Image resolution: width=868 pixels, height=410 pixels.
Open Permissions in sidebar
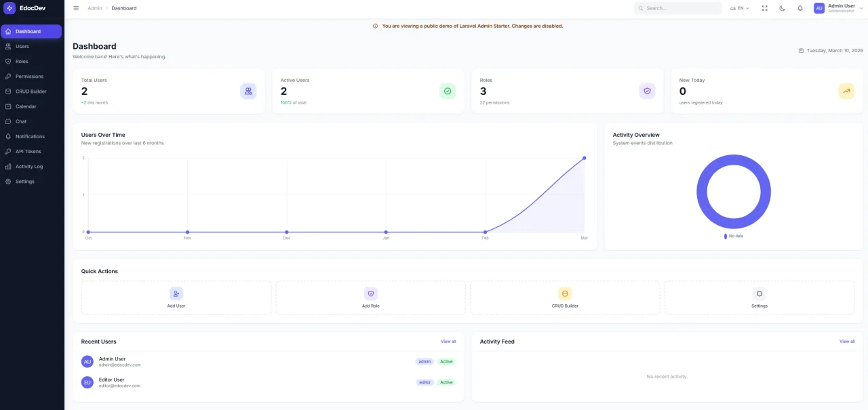[32, 77]
